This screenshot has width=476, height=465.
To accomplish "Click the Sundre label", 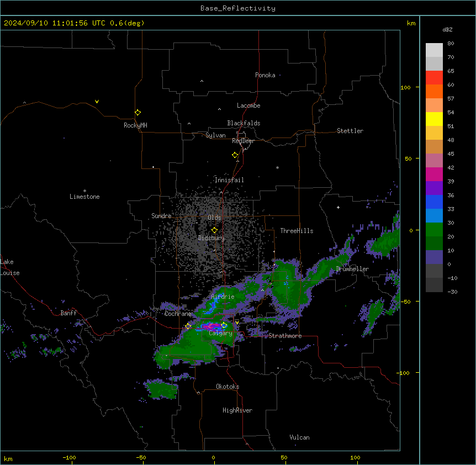I will click(x=161, y=216).
